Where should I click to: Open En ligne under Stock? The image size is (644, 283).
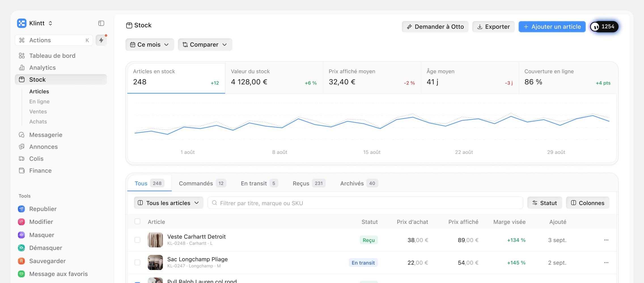39,102
